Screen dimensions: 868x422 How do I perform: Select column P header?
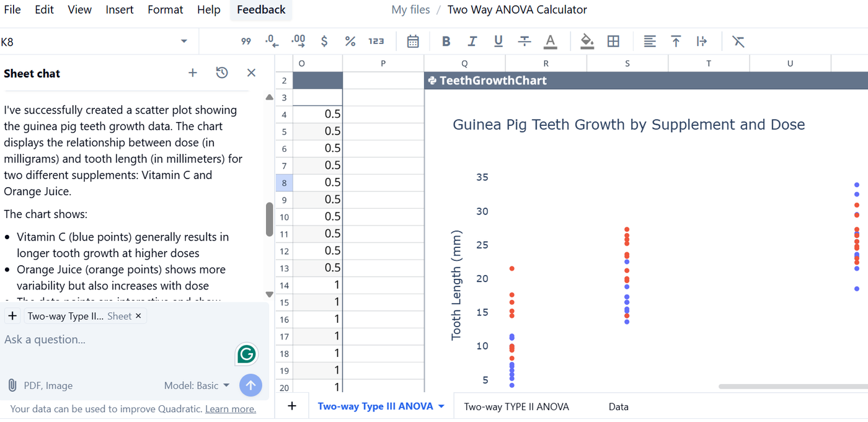click(x=383, y=63)
